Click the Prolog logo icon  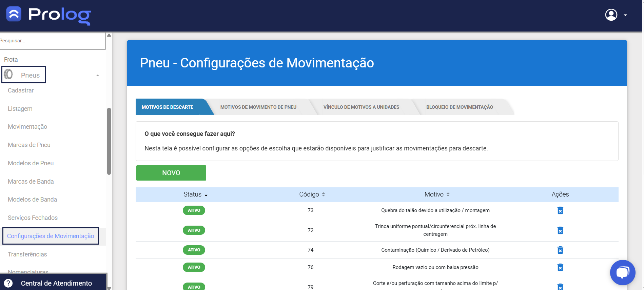14,14
